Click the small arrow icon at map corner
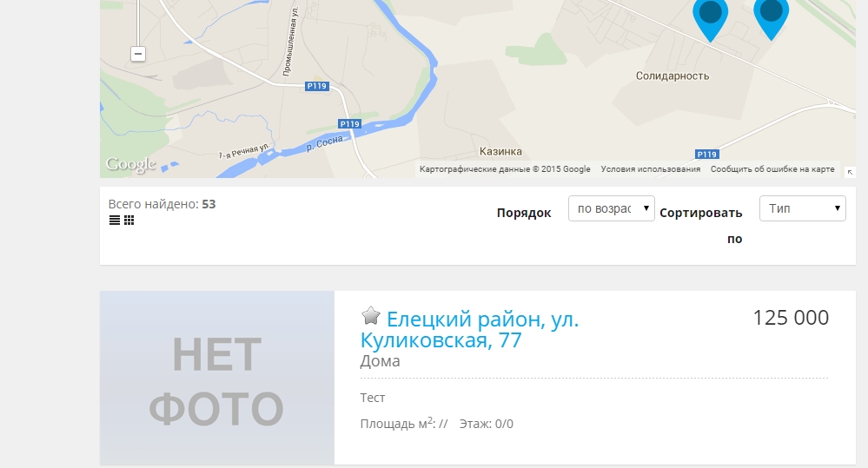This screenshot has width=868, height=468. click(x=850, y=173)
